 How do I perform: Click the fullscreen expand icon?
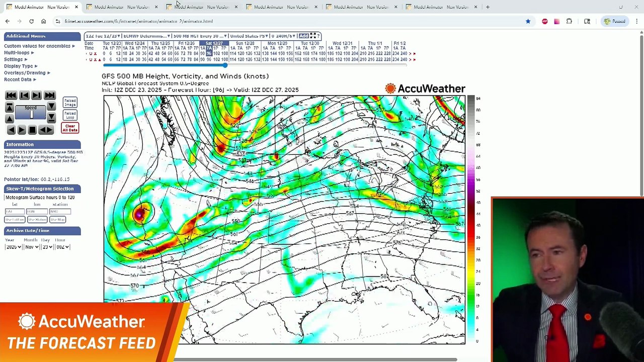313,36
